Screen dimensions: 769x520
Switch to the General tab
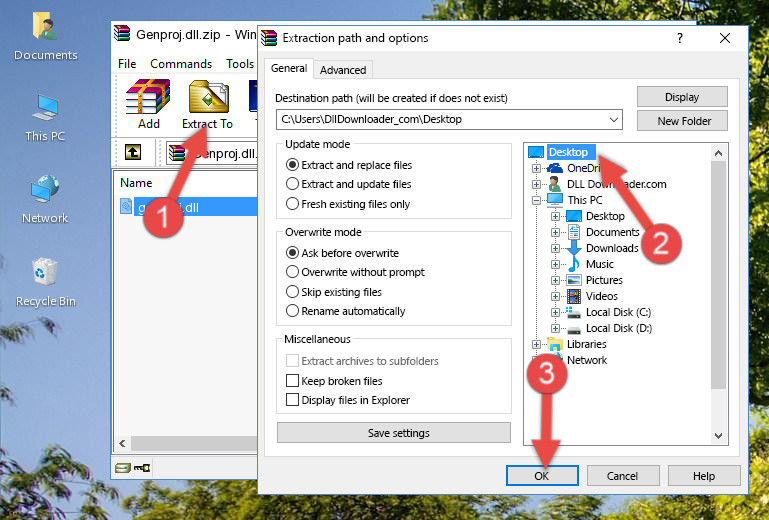[x=289, y=68]
